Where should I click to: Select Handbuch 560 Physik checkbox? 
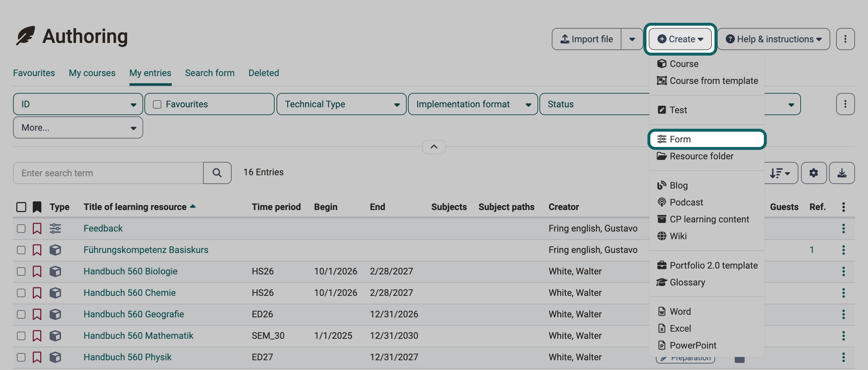tap(21, 357)
